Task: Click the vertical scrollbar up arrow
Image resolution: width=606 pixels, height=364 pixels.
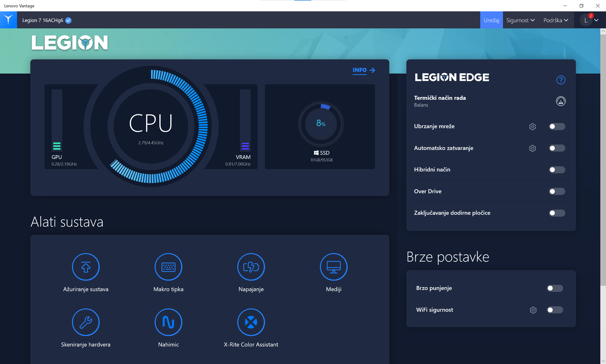Action: (603, 32)
